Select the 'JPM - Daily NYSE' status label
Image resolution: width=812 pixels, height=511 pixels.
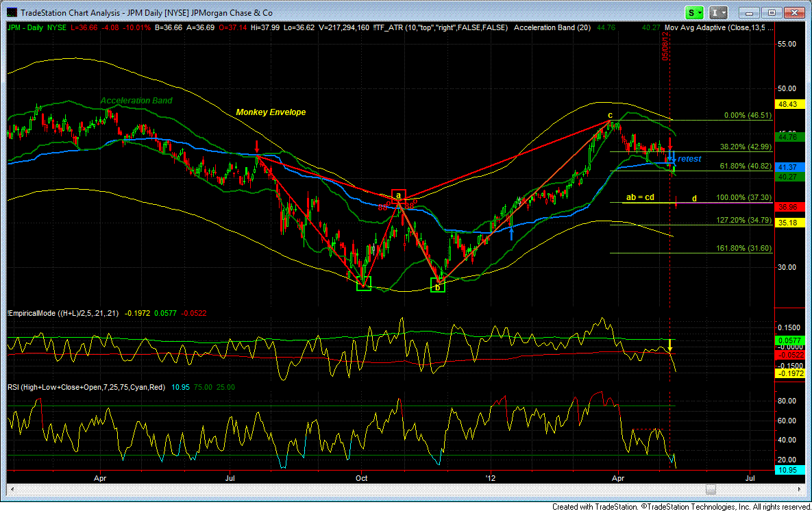click(37, 27)
